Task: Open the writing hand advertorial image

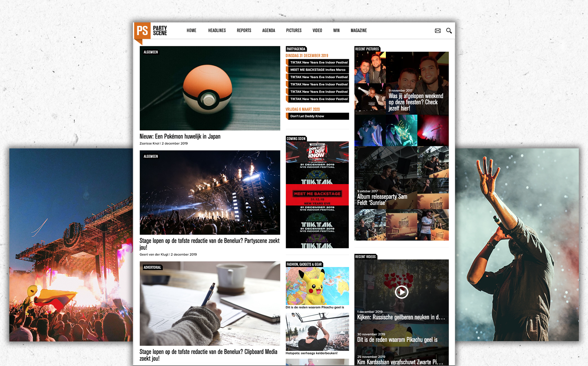Action: 210,303
